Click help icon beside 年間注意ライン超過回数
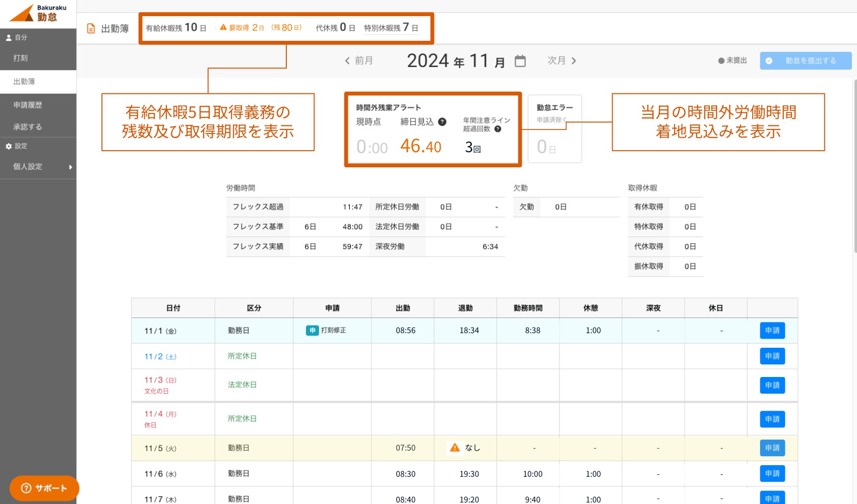857x504 pixels. 498,129
